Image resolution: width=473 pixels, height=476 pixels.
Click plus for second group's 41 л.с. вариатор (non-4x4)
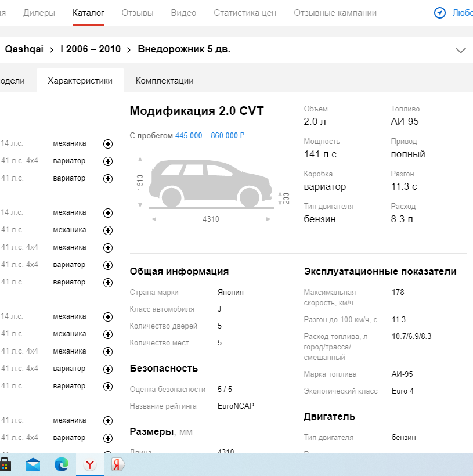108,283
